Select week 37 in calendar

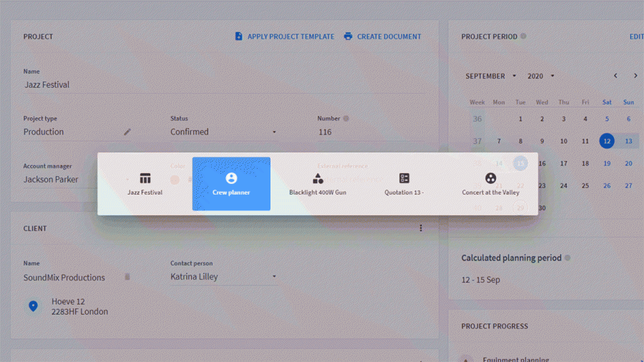(x=477, y=141)
